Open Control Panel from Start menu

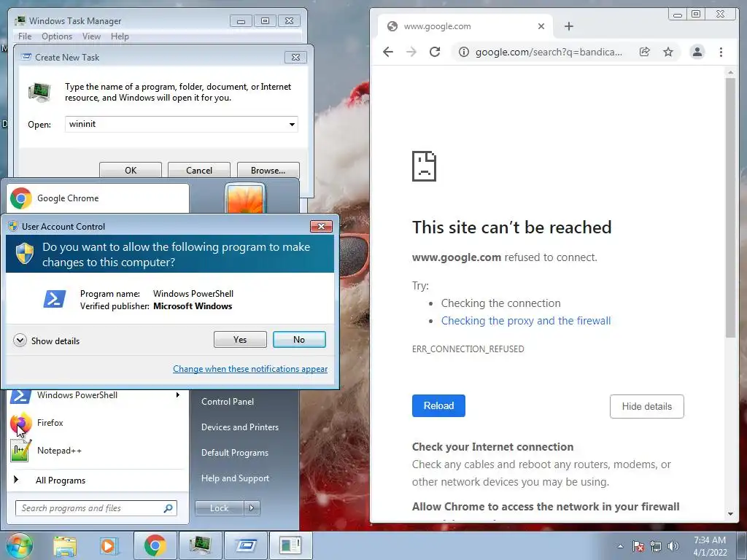coord(228,402)
